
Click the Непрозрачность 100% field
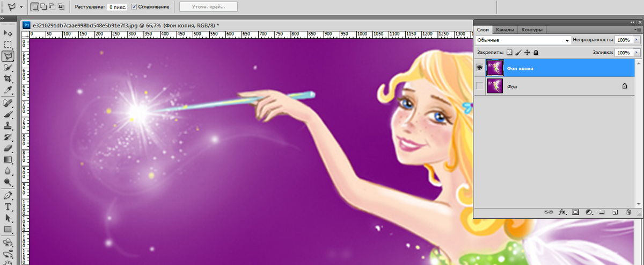[x=623, y=40]
